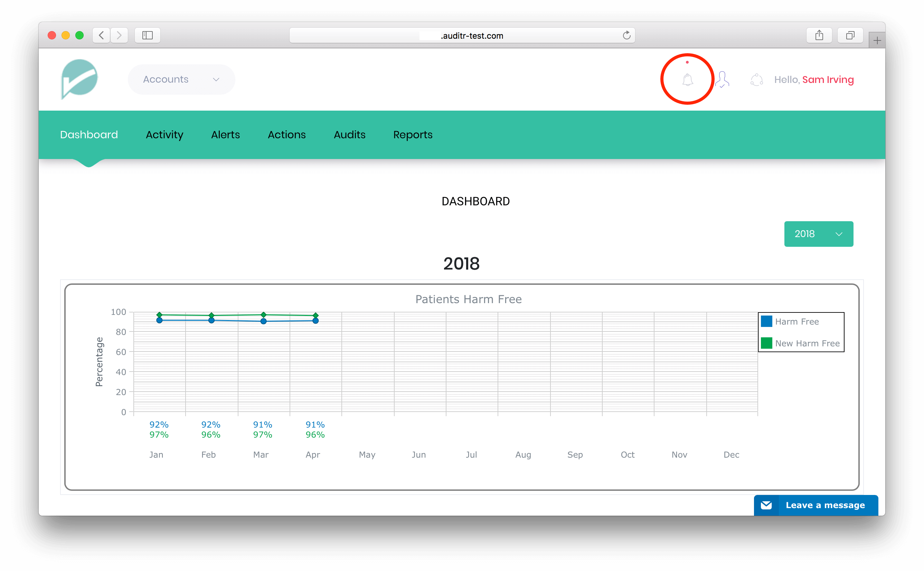Click the Patients Harm Free chart title

469,299
